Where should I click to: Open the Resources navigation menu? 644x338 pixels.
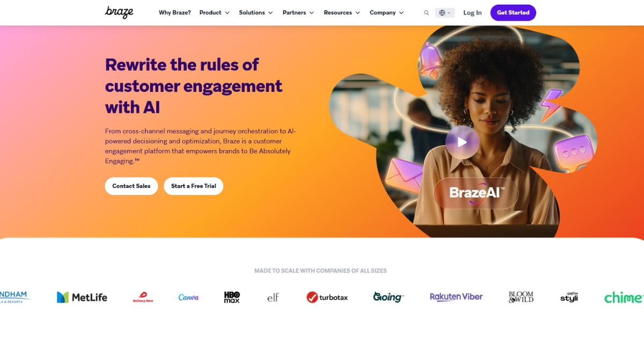pos(342,13)
